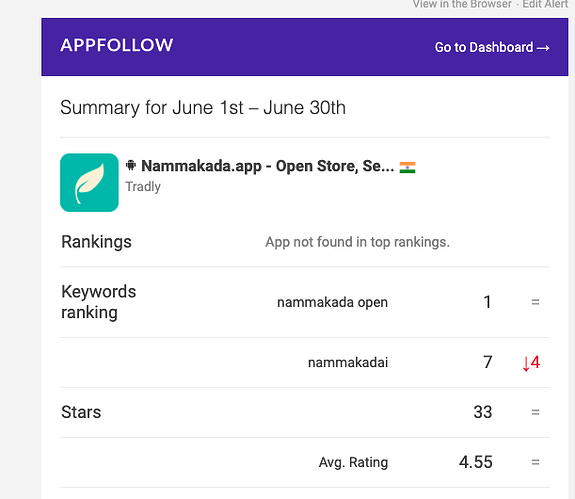
Task: Select the nammakada open keyword
Action: tap(332, 302)
